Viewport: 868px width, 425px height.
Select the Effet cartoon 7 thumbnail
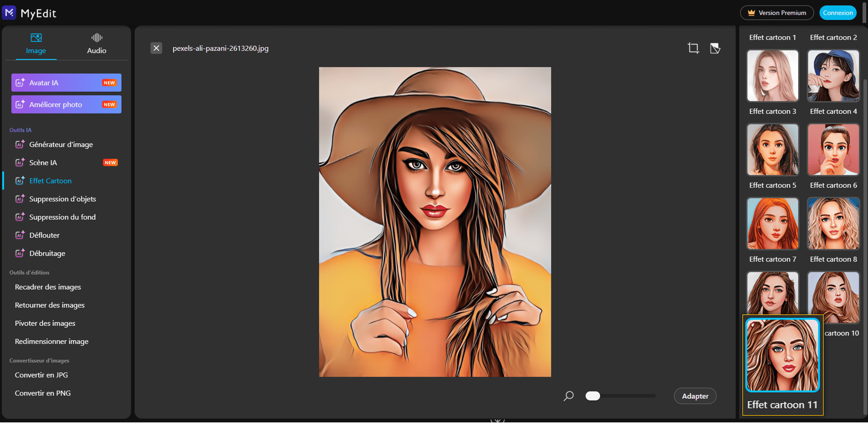click(772, 223)
